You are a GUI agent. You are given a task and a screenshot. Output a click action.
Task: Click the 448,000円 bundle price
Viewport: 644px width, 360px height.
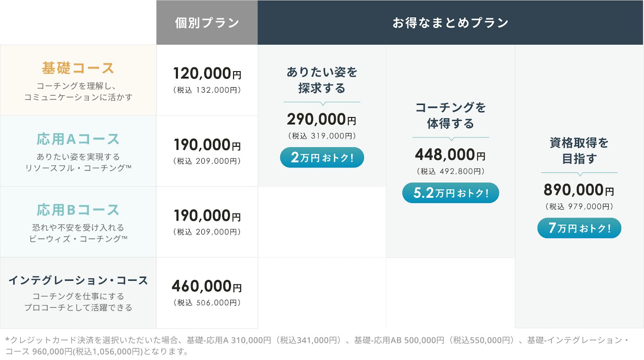coord(450,155)
